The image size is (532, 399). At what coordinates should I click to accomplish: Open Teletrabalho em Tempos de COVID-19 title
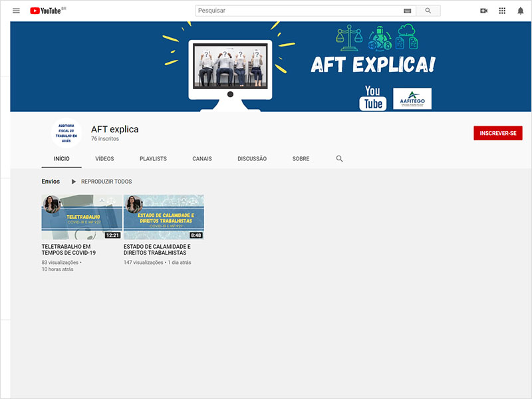[x=68, y=249]
